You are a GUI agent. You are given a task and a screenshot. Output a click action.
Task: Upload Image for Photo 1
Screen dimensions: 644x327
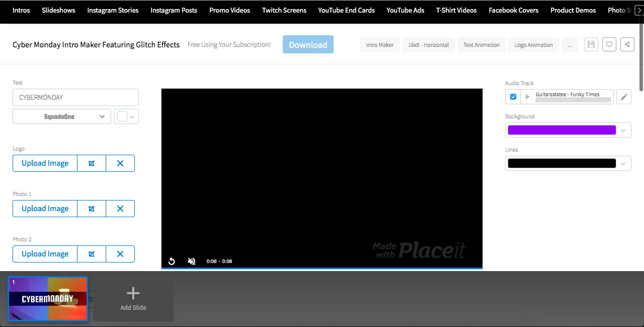point(45,209)
